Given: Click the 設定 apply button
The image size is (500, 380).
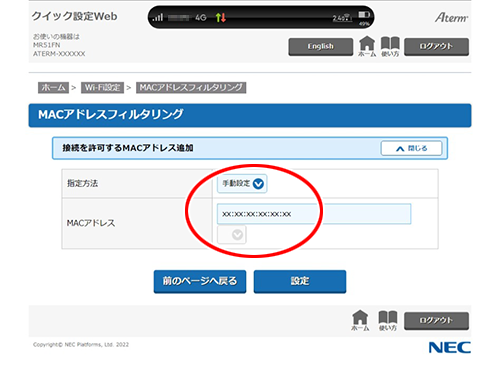Looking at the screenshot, I should pyautogui.click(x=300, y=281).
